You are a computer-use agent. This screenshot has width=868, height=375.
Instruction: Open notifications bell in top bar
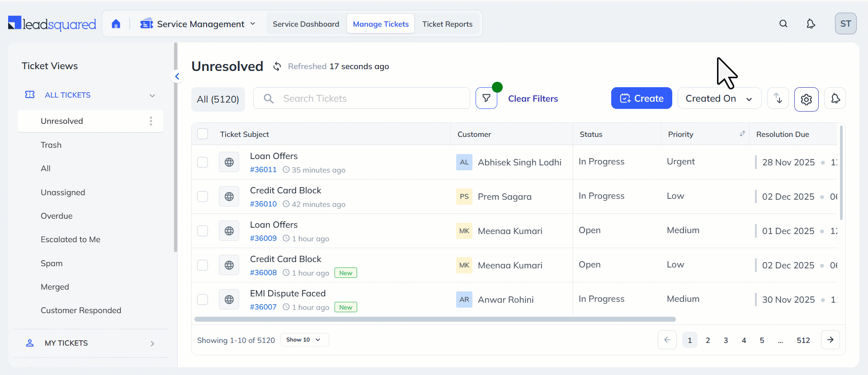[811, 24]
